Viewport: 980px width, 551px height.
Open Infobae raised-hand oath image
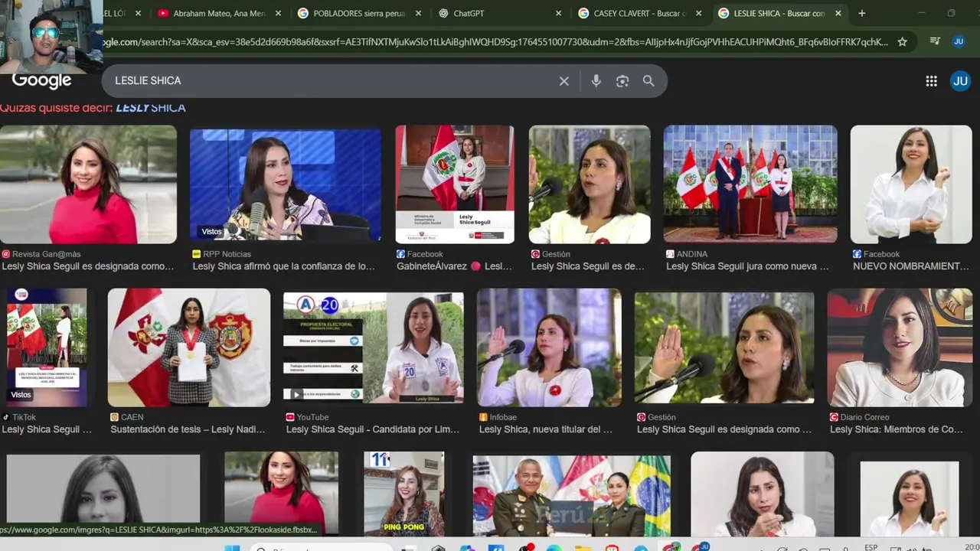[549, 347]
